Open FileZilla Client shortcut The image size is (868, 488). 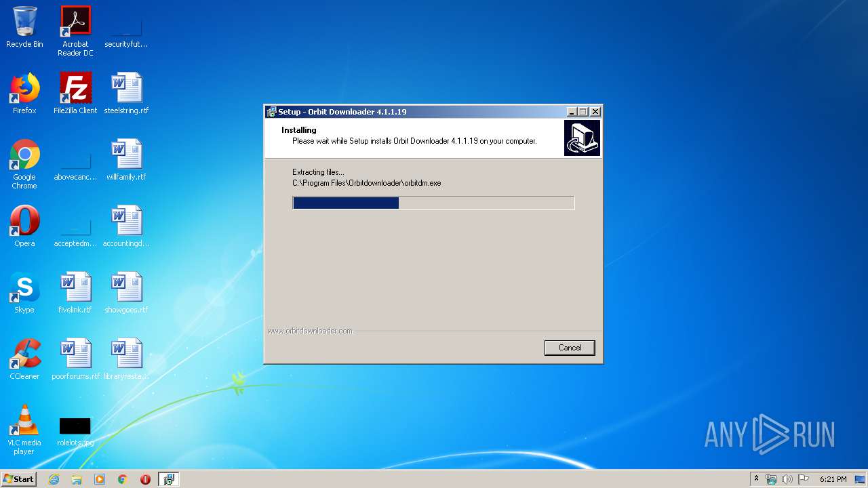75,94
